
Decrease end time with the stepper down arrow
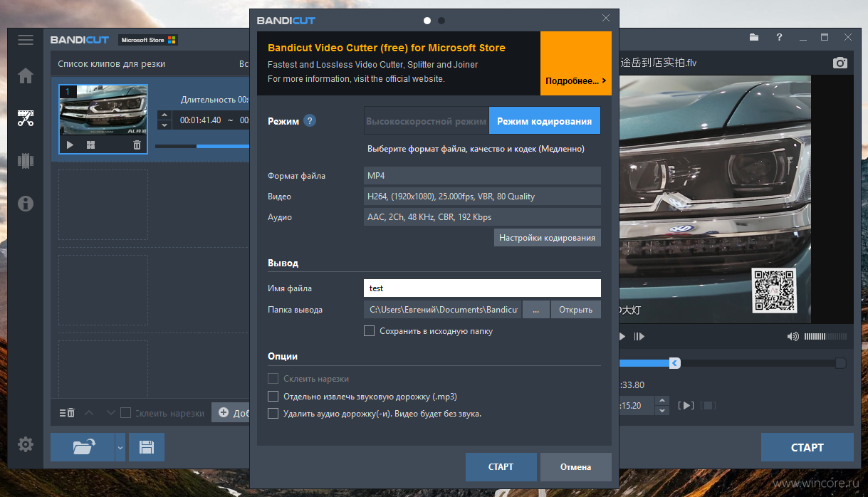pos(662,410)
